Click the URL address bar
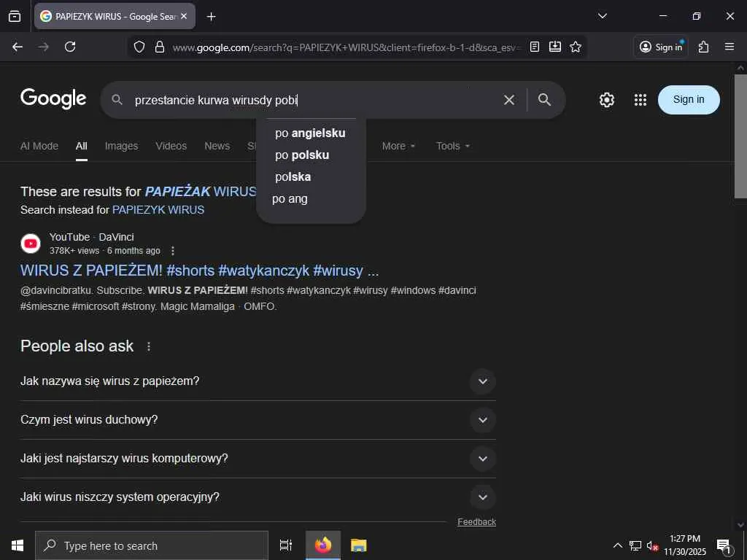 pos(347,47)
